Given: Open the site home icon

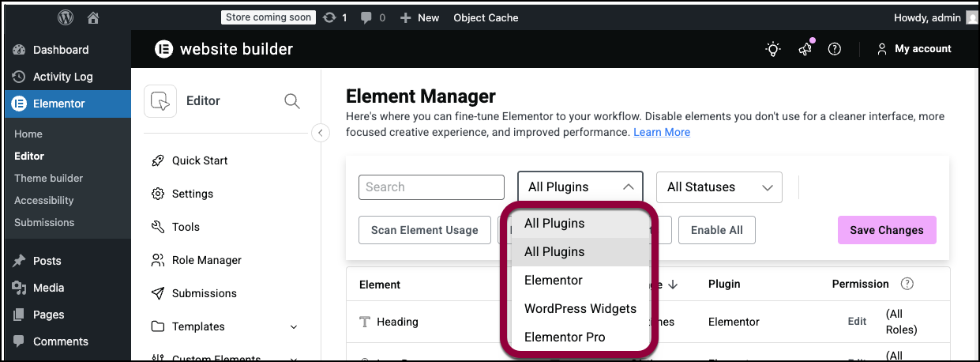Looking at the screenshot, I should [x=93, y=17].
